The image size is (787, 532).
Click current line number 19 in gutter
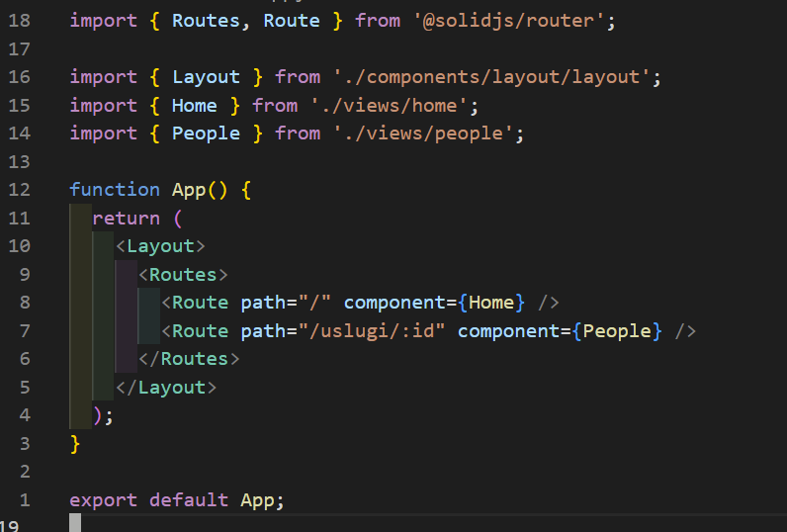pos(9,525)
